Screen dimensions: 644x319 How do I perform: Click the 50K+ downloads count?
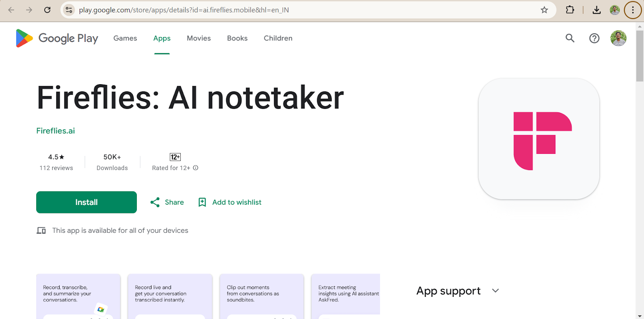(x=112, y=157)
